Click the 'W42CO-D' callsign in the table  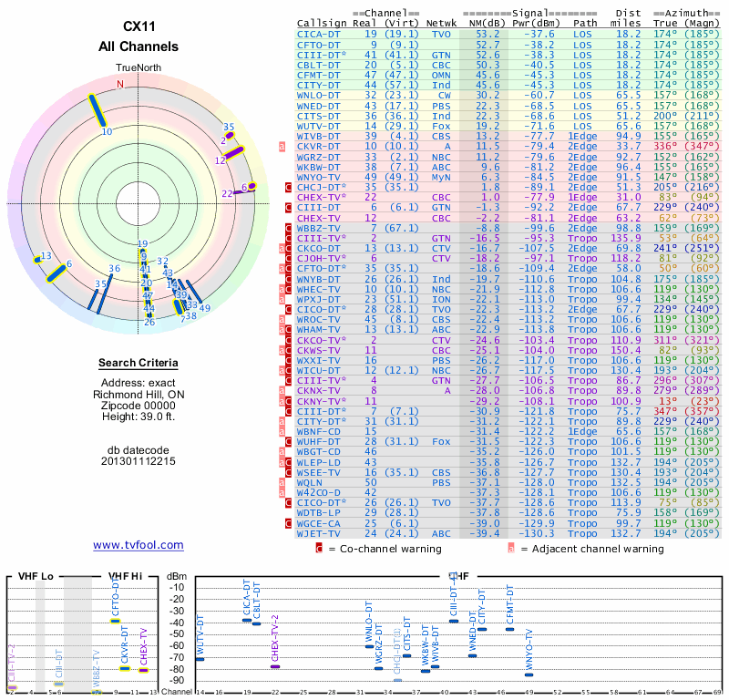[318, 492]
